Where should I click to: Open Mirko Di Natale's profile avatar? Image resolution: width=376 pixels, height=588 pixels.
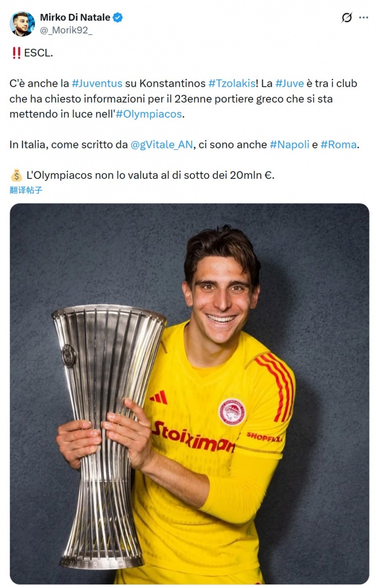pyautogui.click(x=22, y=24)
